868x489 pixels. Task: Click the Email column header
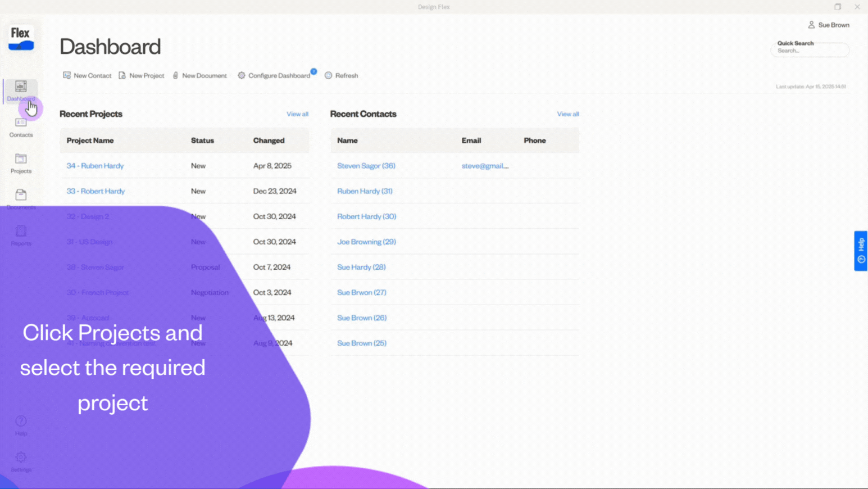coord(471,141)
